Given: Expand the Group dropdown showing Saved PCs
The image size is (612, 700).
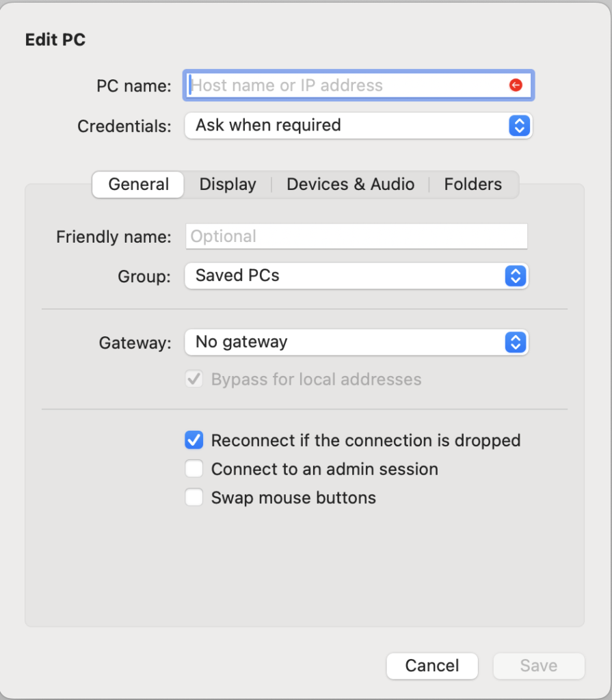Looking at the screenshot, I should click(x=356, y=276).
